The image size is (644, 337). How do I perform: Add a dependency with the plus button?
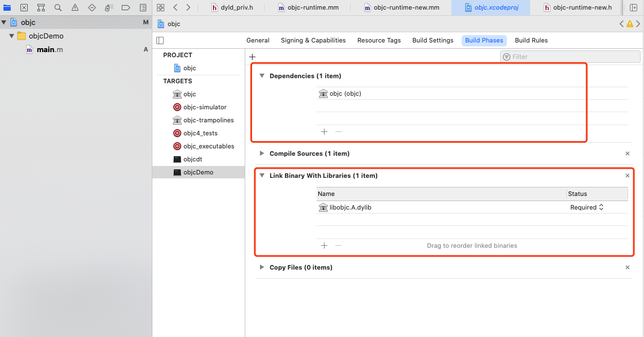[324, 131]
